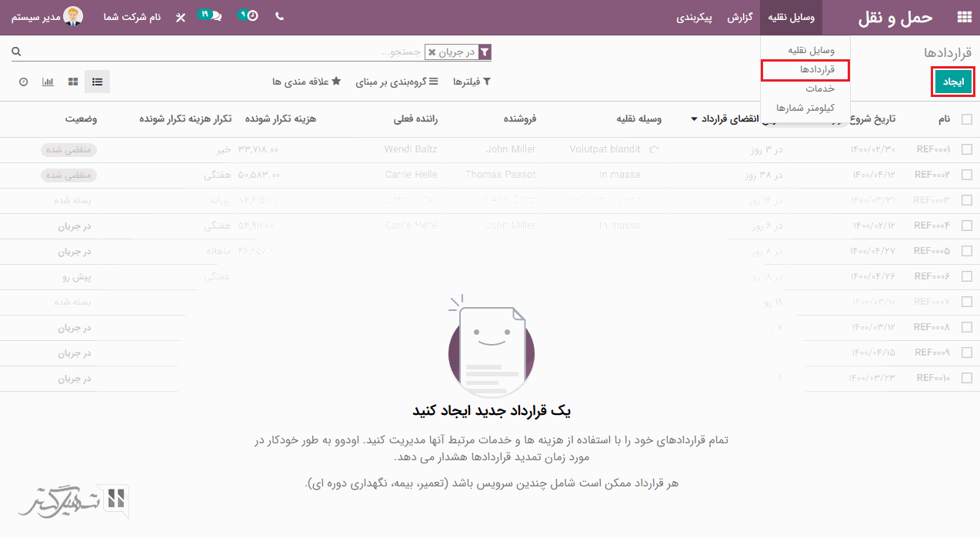Click the search magnifier icon

(16, 52)
